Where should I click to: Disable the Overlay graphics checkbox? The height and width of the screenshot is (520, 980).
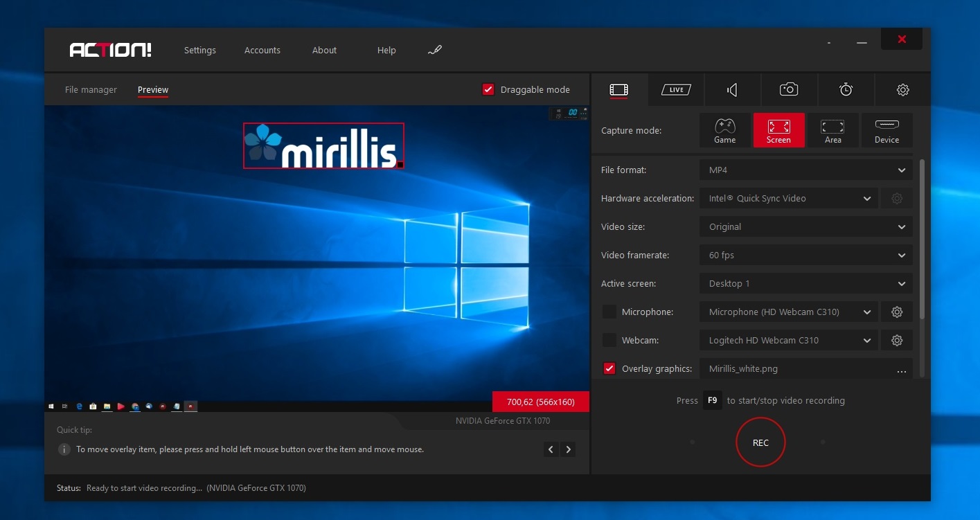click(609, 368)
